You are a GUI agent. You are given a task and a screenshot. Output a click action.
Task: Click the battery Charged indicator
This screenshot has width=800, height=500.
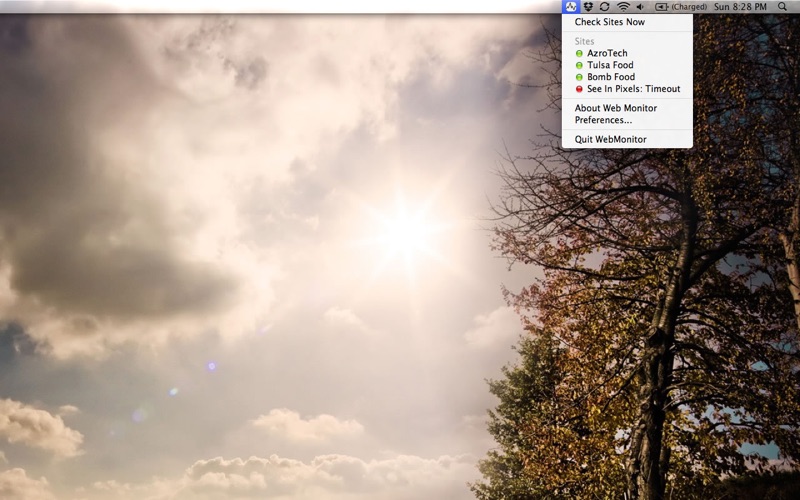(x=681, y=7)
